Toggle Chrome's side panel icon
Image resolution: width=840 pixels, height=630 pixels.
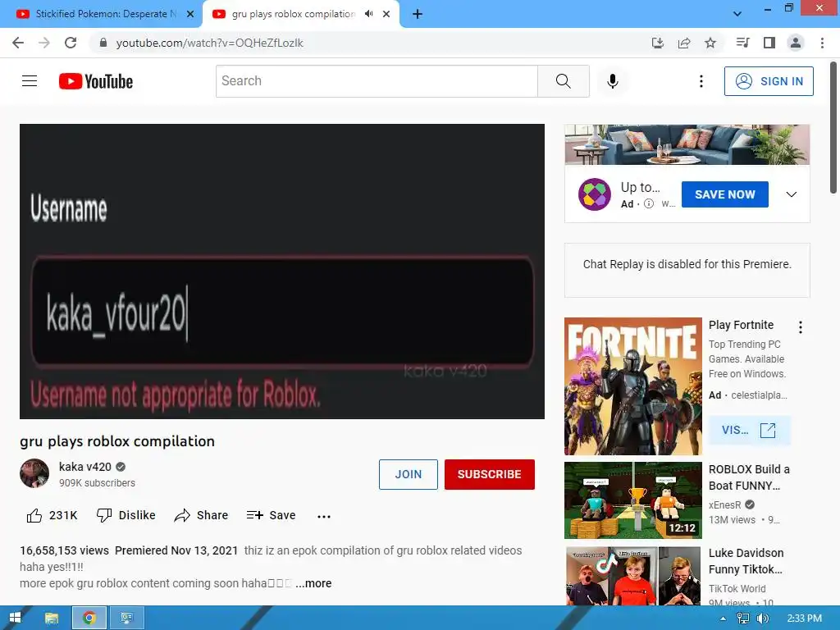click(769, 43)
